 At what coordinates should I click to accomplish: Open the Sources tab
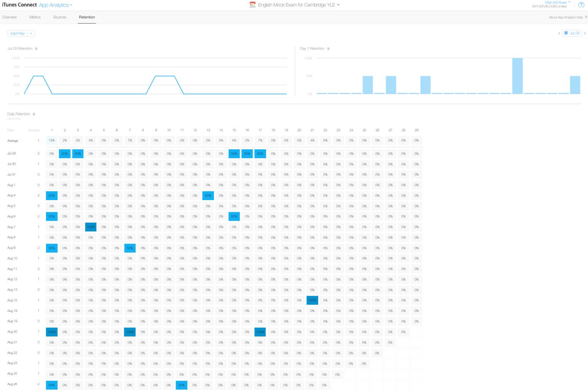[60, 17]
